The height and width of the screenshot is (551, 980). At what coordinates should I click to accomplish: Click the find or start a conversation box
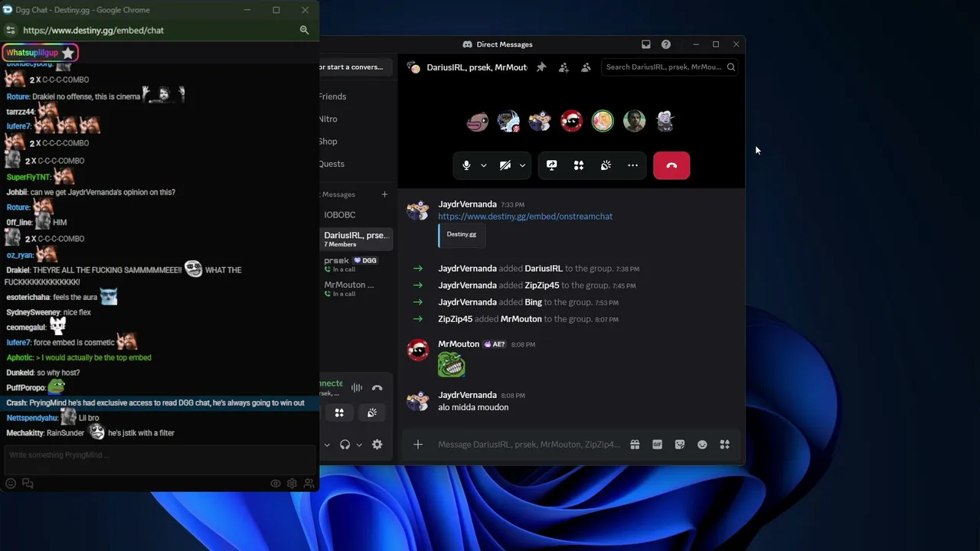tap(355, 67)
